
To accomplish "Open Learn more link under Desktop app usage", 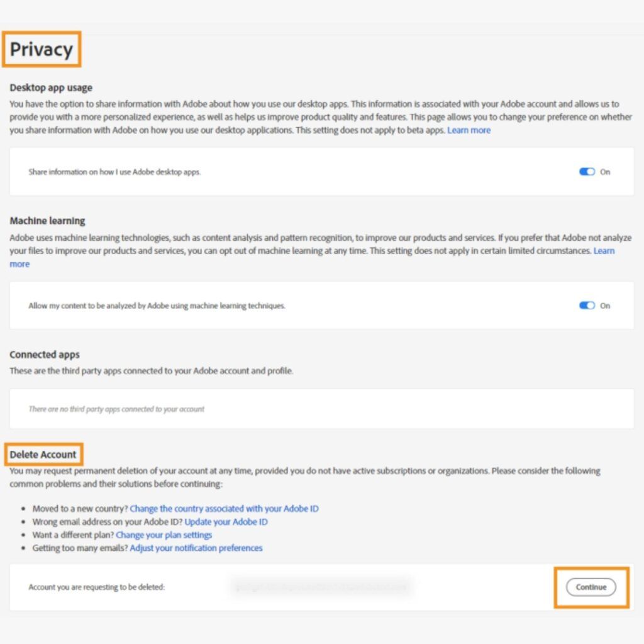I will coord(469,130).
